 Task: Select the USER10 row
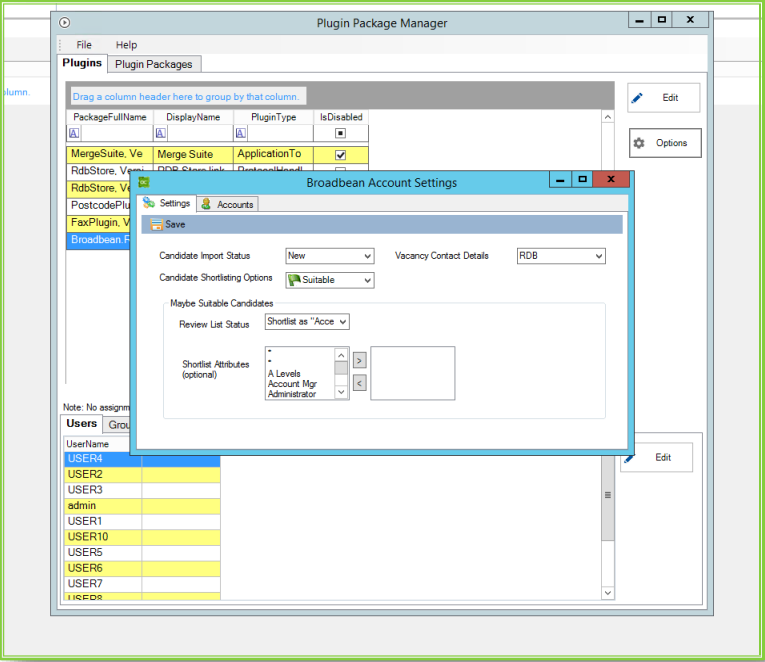142,537
